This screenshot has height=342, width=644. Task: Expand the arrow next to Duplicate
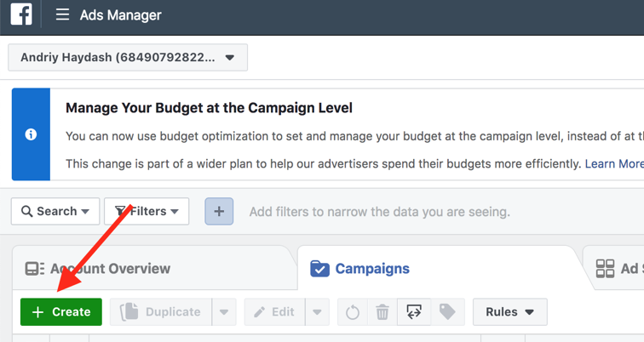(x=223, y=312)
